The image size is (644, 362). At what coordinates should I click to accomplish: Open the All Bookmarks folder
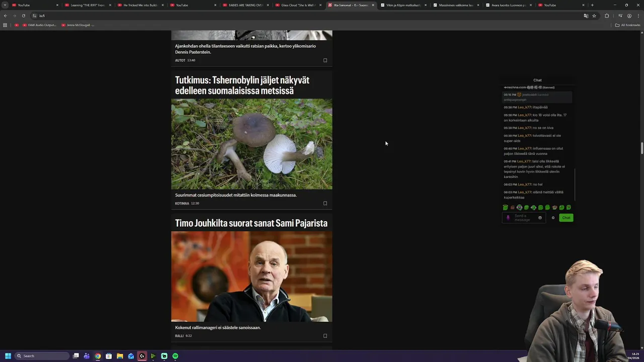[628, 25]
